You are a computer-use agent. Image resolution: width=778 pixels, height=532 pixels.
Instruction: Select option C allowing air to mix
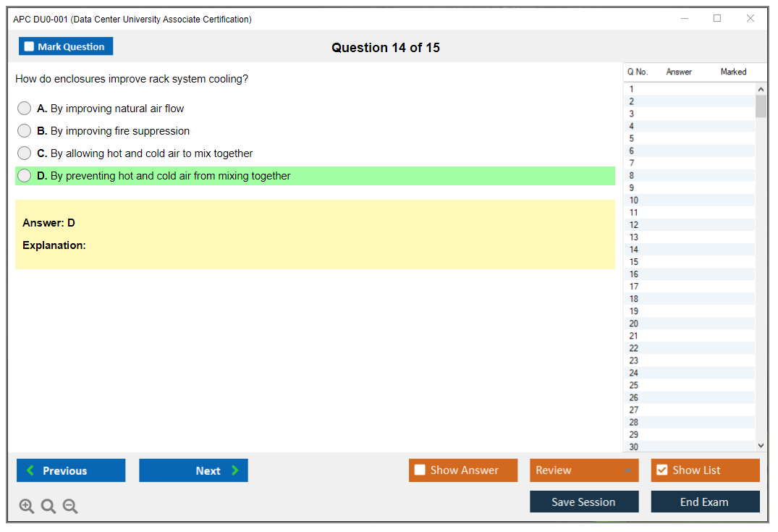(x=25, y=153)
